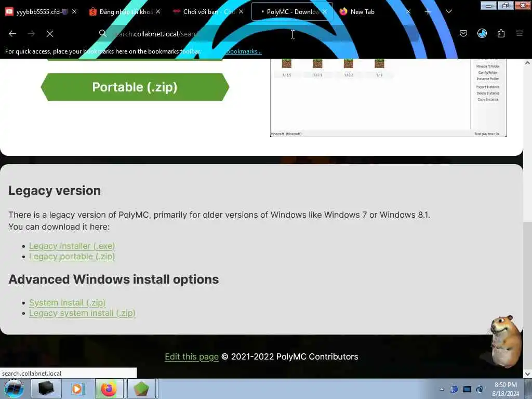Show hidden system tray icons

click(442, 390)
